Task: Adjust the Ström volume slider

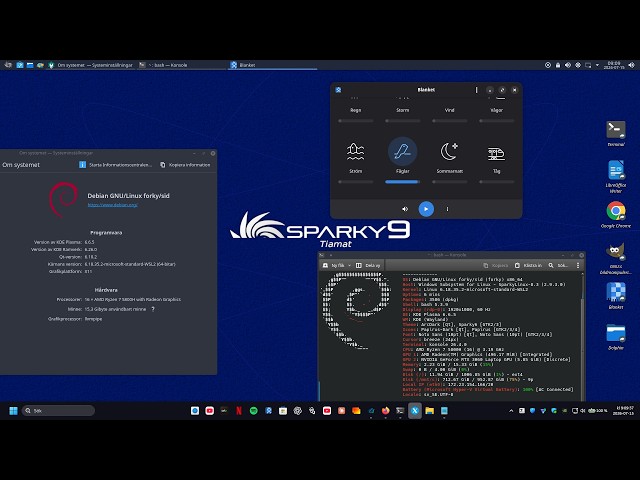Action: click(356, 182)
